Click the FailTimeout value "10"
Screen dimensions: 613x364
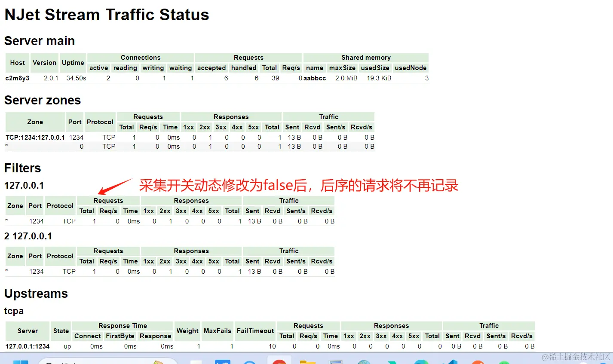[x=272, y=346]
